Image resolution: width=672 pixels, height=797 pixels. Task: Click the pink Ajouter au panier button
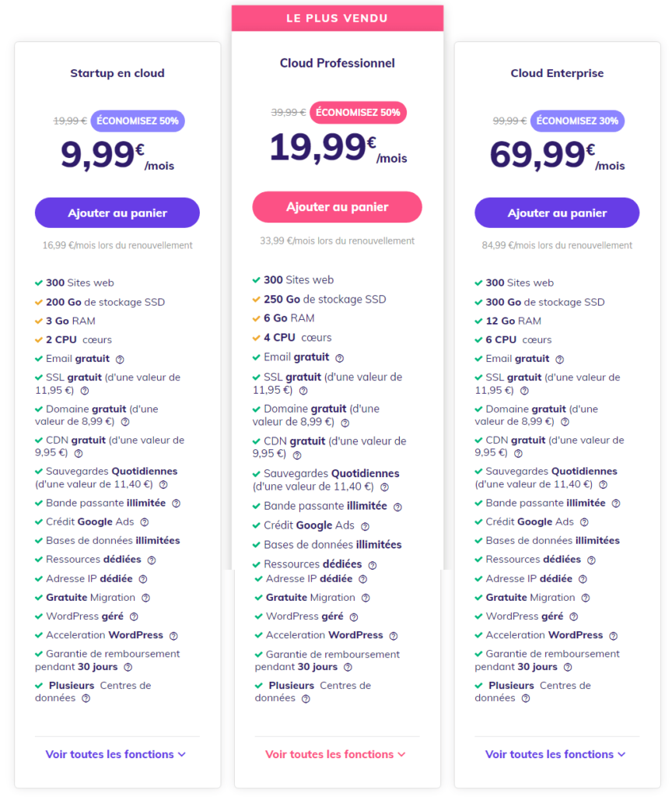337,207
